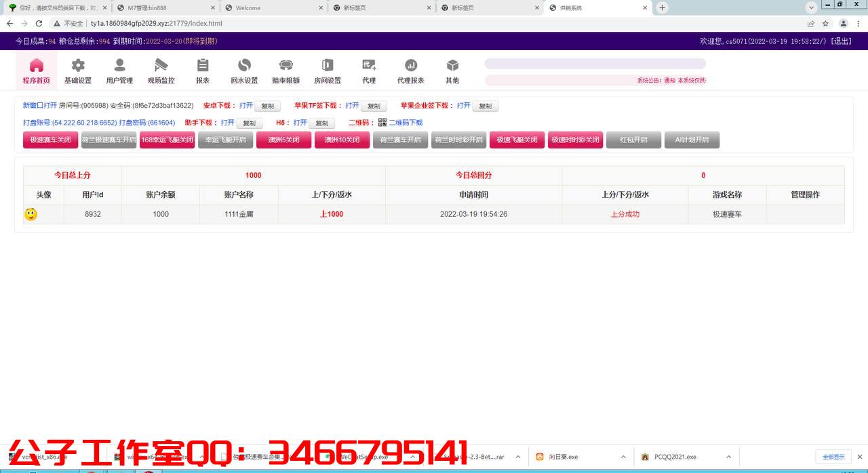This screenshot has height=473, width=868.
Task: Toggle 澳洲5关闭 game button
Action: pyautogui.click(x=283, y=140)
